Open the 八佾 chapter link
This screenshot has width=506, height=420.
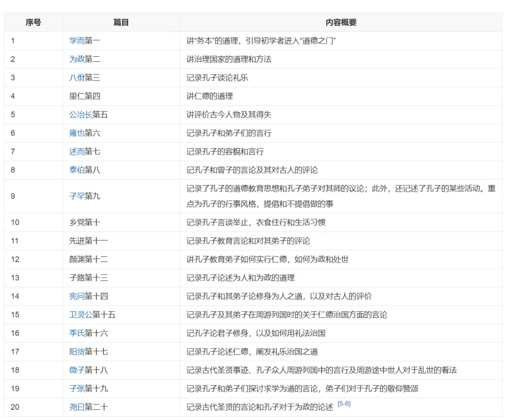(x=77, y=77)
